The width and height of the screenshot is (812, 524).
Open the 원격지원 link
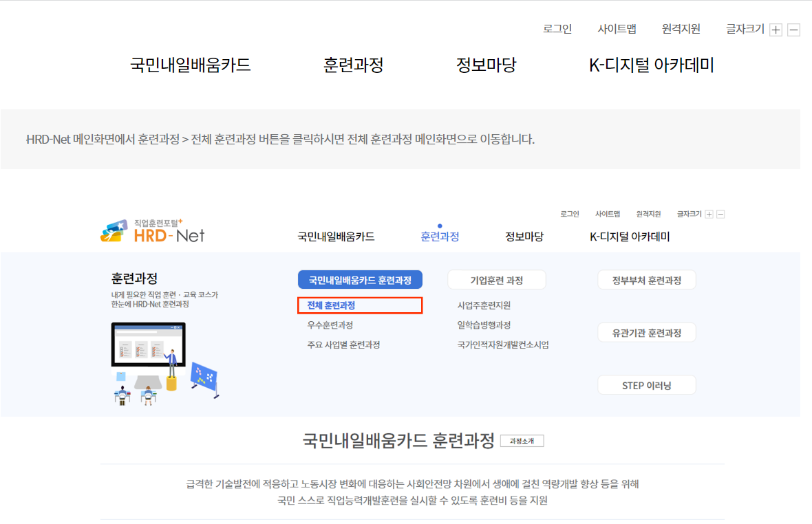[x=681, y=29]
